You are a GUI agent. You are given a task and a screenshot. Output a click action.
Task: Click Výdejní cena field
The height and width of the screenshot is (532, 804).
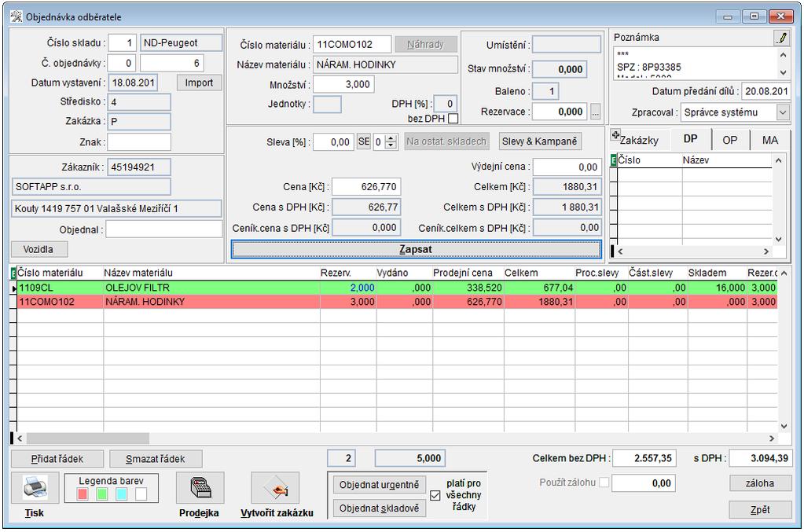point(567,167)
